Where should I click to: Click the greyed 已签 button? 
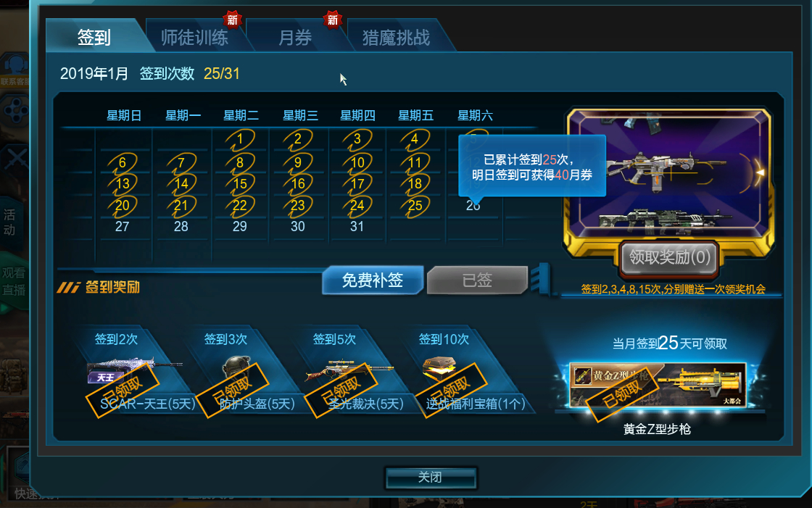477,280
